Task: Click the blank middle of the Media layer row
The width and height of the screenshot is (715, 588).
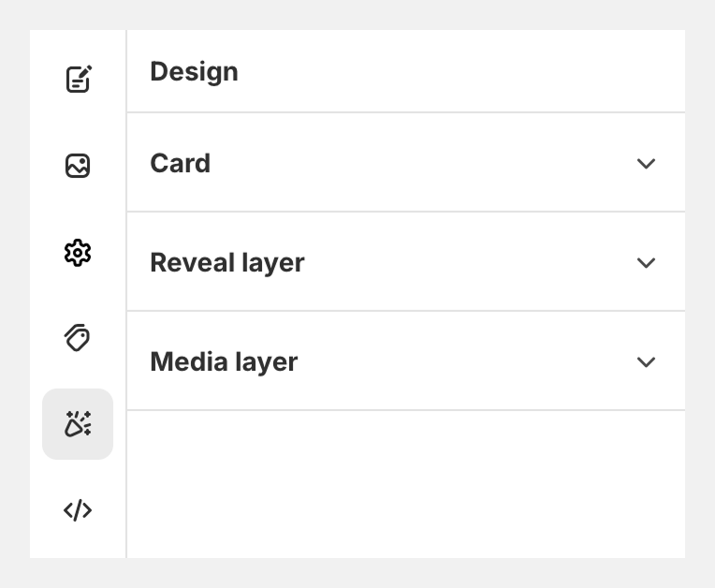Action: click(468, 361)
